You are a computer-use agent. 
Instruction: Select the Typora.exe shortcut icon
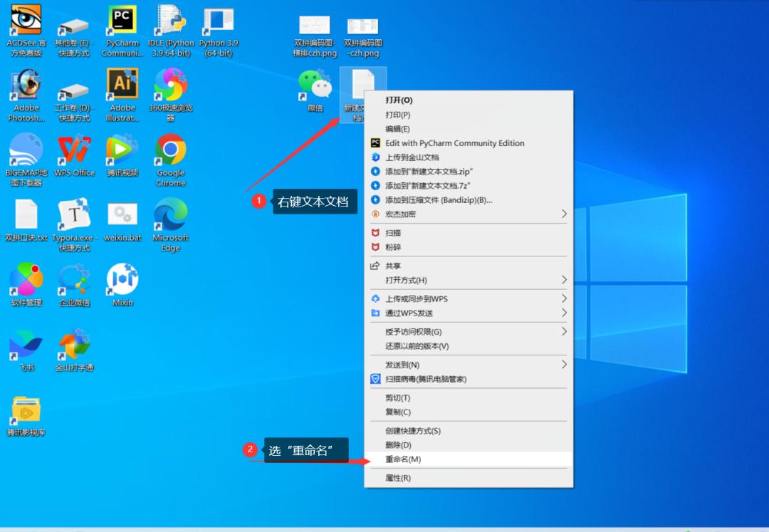(x=74, y=215)
